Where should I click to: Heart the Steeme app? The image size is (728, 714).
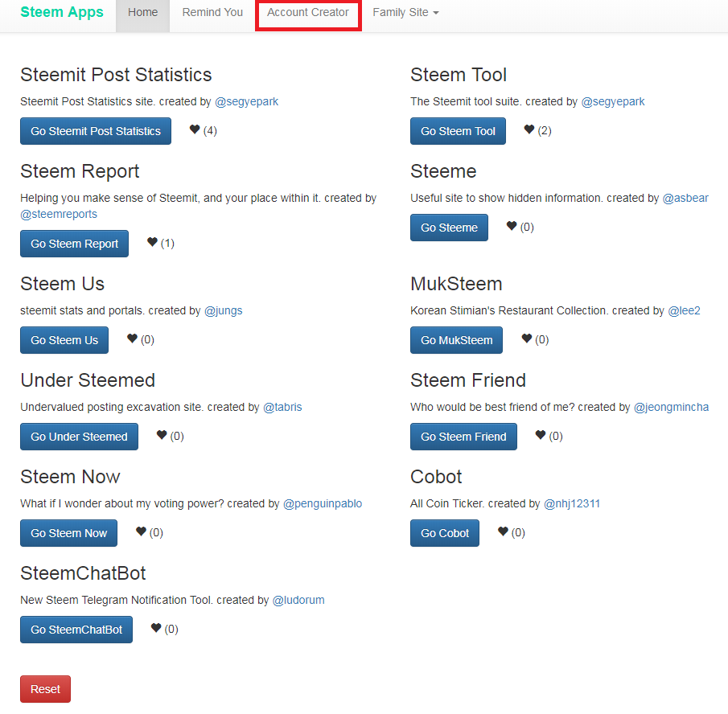[x=512, y=227]
